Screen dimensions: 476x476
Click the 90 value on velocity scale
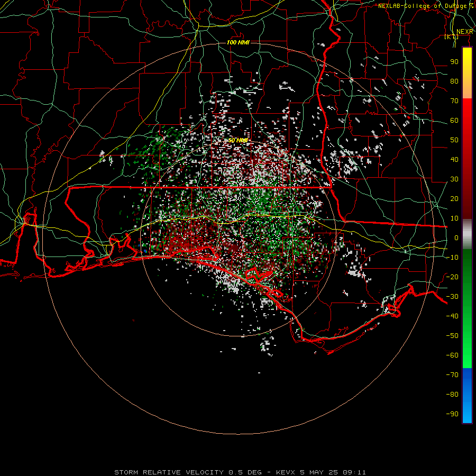click(x=454, y=62)
